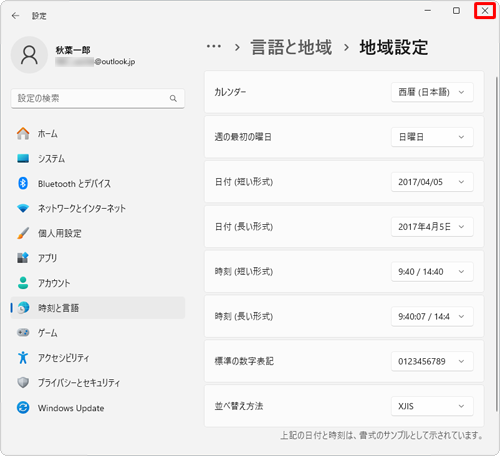Click the Windows Update sync icon

[x=23, y=408]
